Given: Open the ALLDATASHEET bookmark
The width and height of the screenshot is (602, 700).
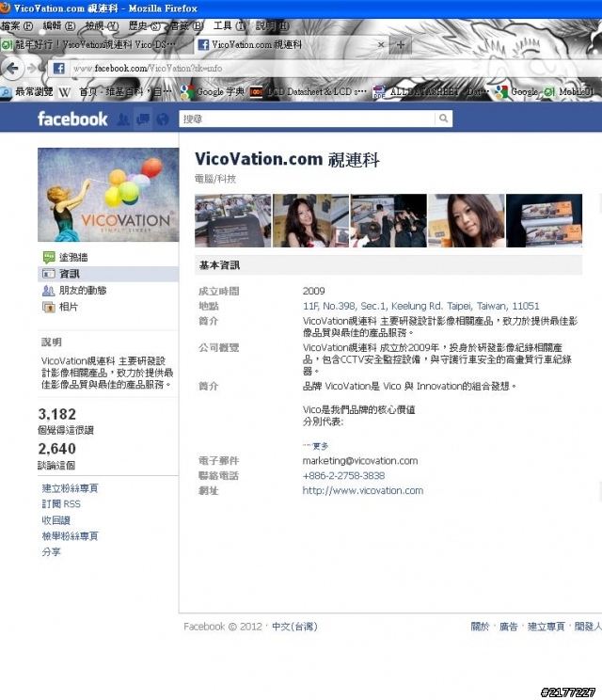Looking at the screenshot, I should pyautogui.click(x=431, y=92).
